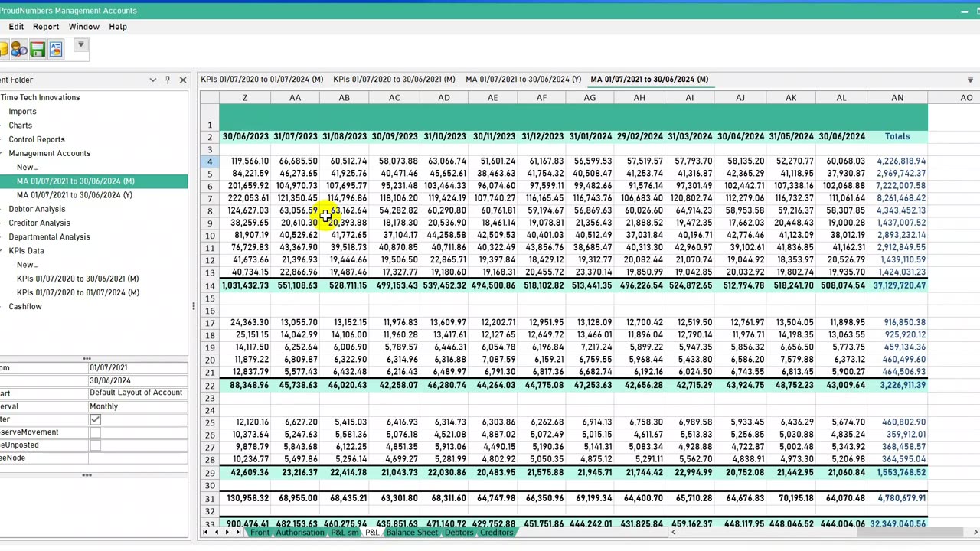Open the folder panel options chevron
Screen dimensions: 980x551
click(x=152, y=80)
